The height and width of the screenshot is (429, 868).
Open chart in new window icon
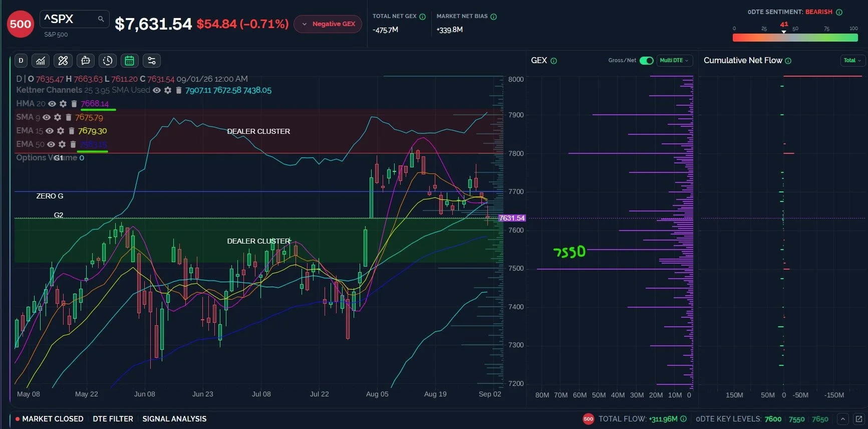pos(859,419)
